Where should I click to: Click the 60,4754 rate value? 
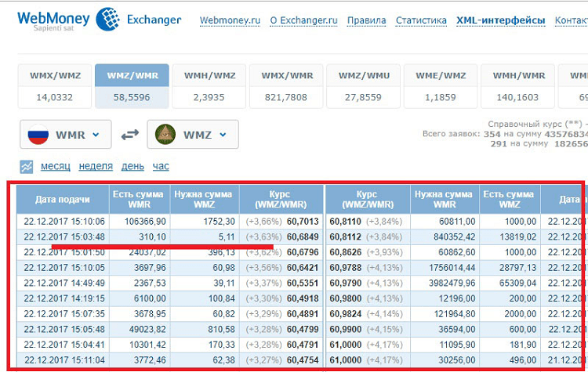coord(303,360)
